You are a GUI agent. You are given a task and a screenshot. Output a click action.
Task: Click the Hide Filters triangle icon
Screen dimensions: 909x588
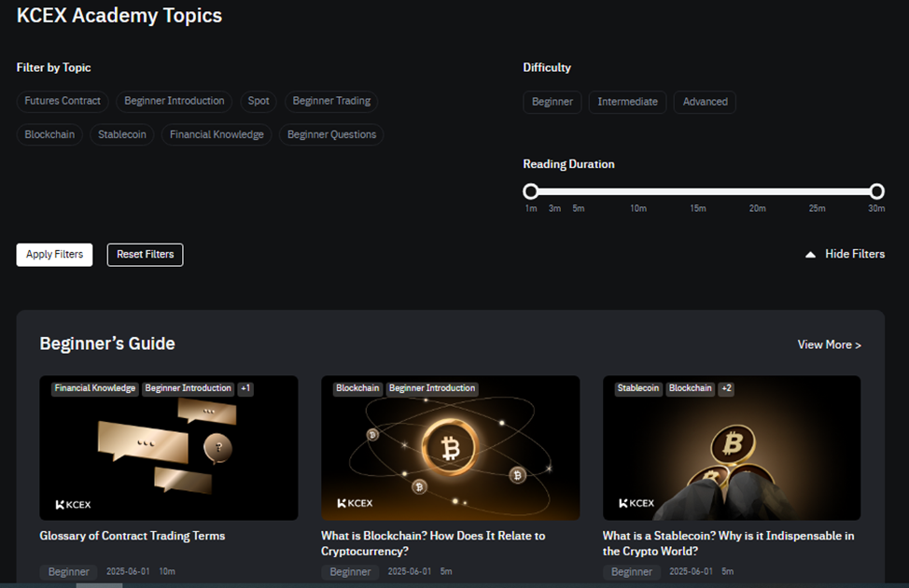click(810, 255)
